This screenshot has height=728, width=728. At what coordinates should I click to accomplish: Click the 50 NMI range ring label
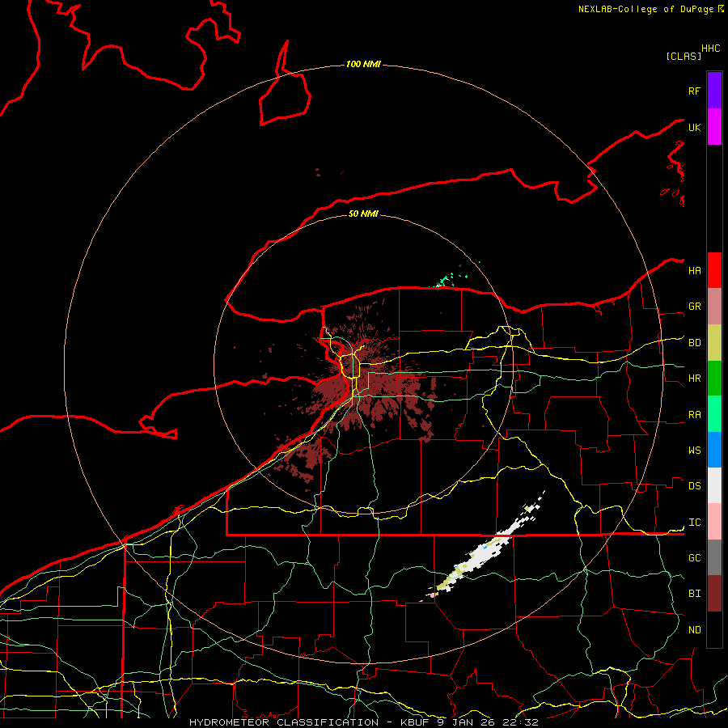point(363,214)
